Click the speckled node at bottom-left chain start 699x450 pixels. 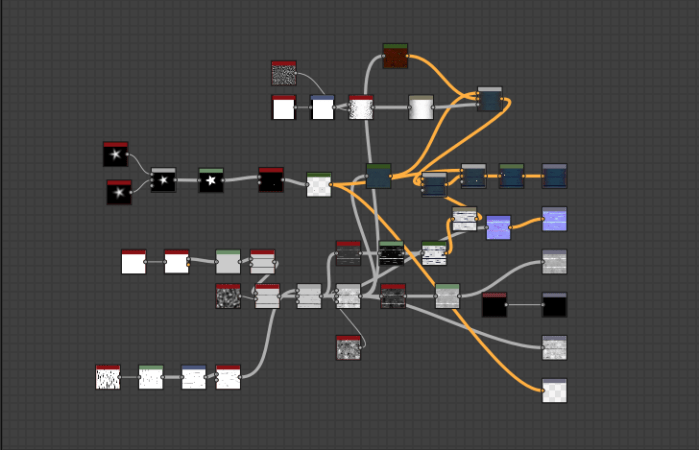pos(108,377)
